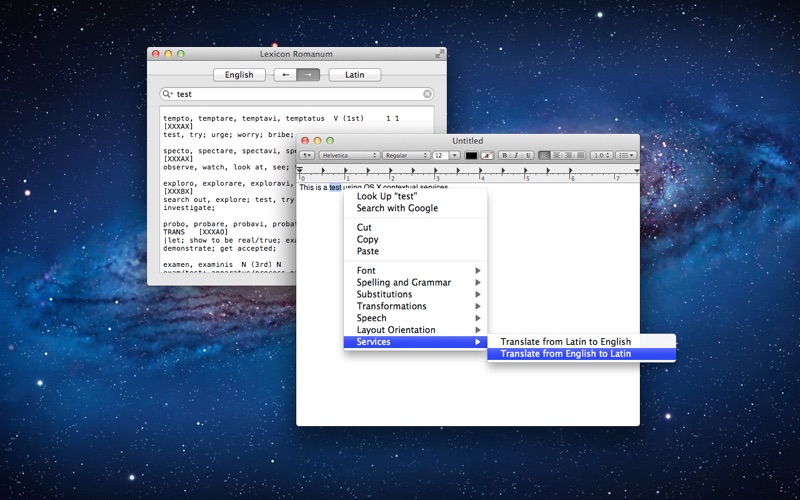Select the right arrow direction toggle

tap(309, 75)
